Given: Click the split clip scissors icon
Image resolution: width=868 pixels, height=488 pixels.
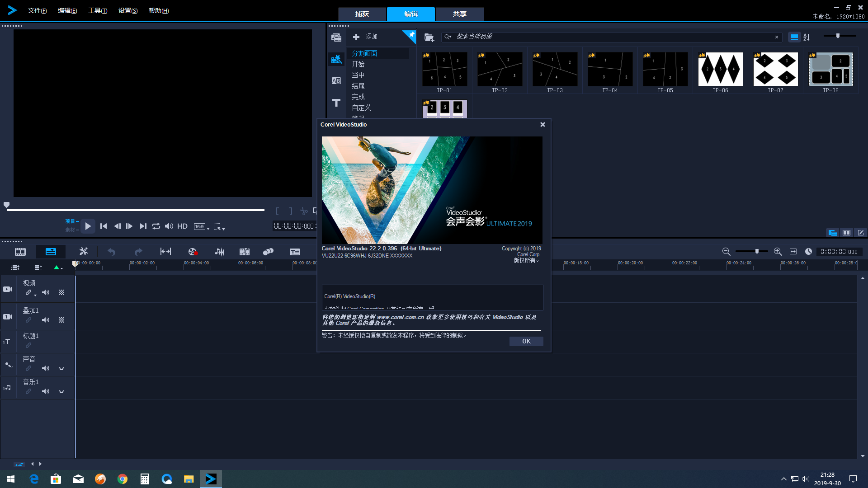Looking at the screenshot, I should tap(304, 211).
